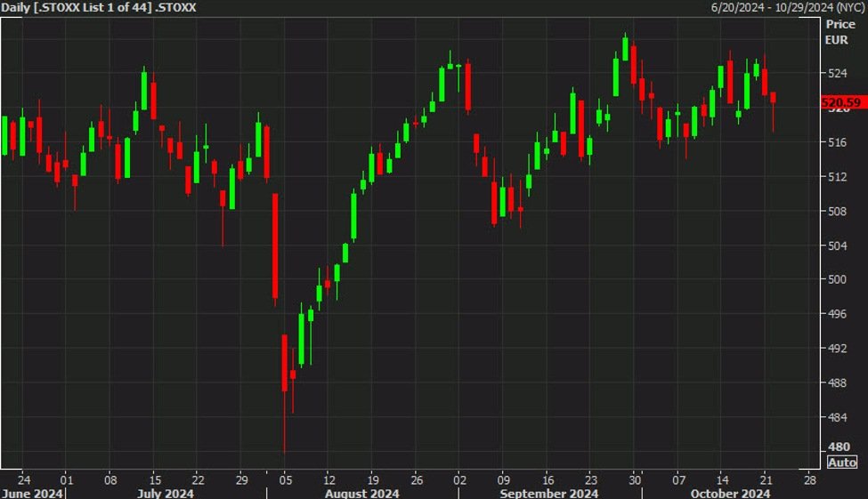868x499 pixels.
Task: Click the 524 level on price axis
Action: coord(838,74)
